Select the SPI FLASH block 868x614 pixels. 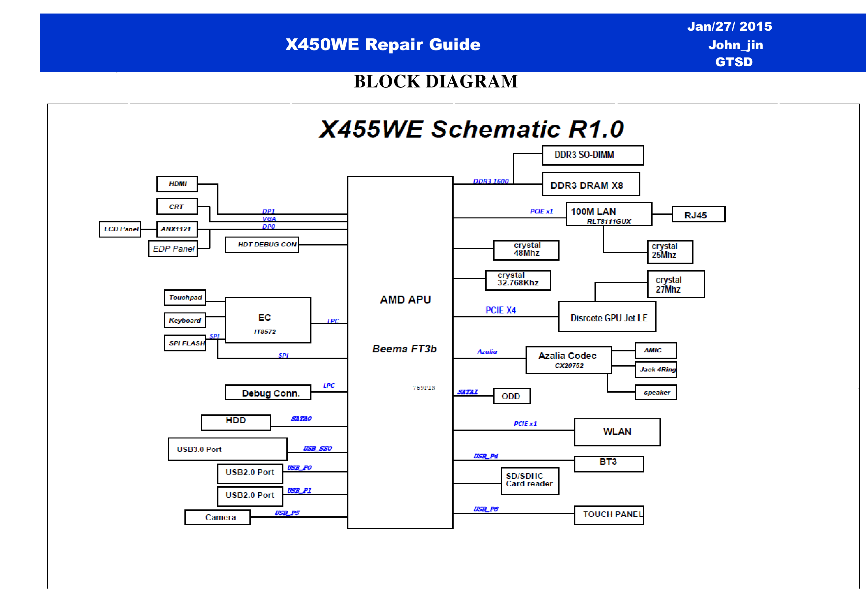point(185,343)
